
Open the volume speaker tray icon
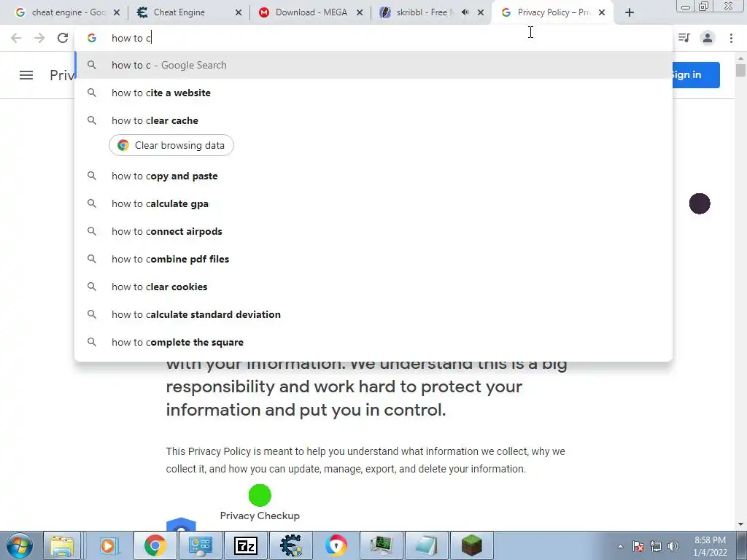pyautogui.click(x=673, y=546)
